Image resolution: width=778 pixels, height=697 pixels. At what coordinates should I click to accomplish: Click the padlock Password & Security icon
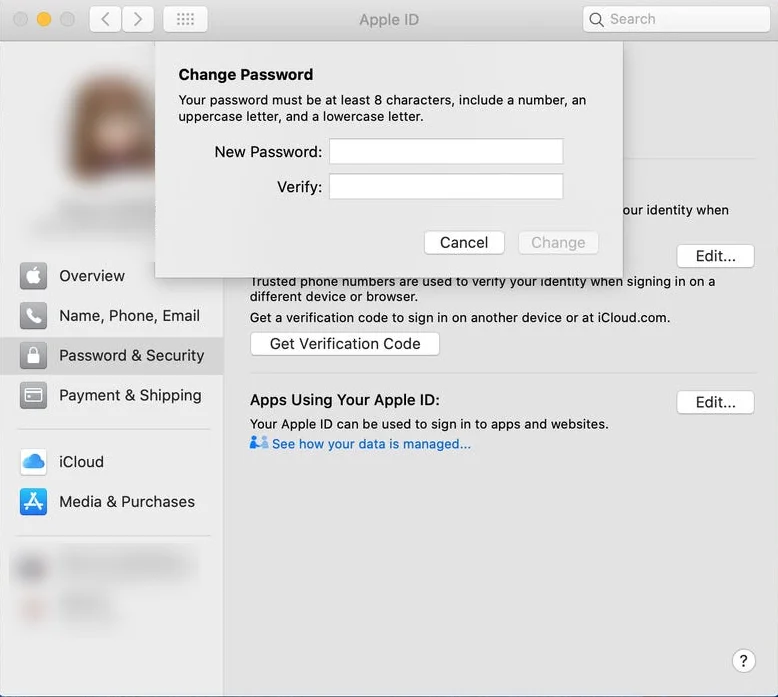point(33,356)
